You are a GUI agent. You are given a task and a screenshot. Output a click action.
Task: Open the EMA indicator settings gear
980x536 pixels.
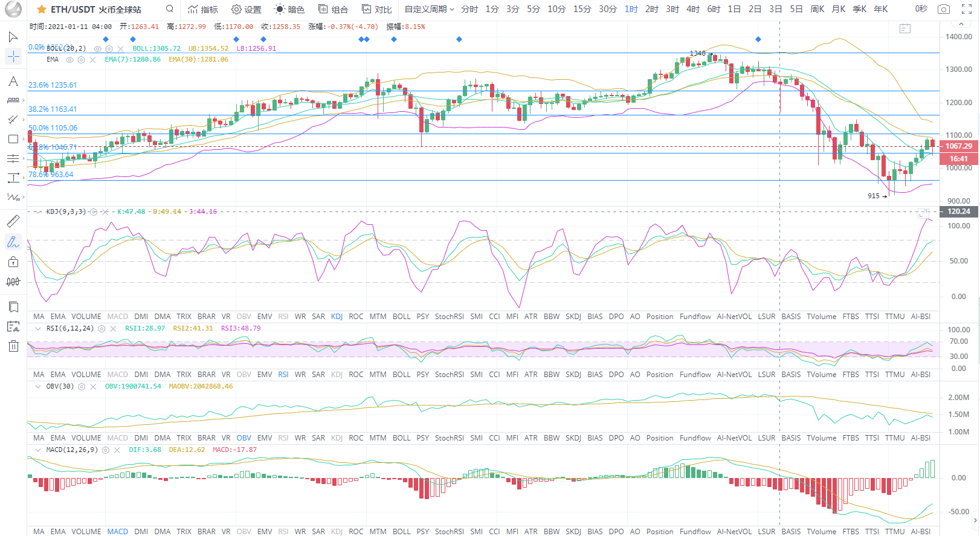(x=81, y=60)
